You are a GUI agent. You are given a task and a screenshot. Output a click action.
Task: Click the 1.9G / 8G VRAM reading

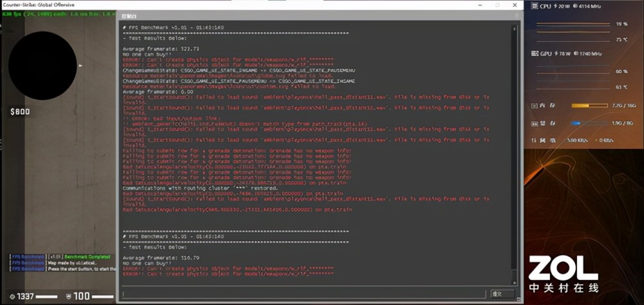click(624, 123)
